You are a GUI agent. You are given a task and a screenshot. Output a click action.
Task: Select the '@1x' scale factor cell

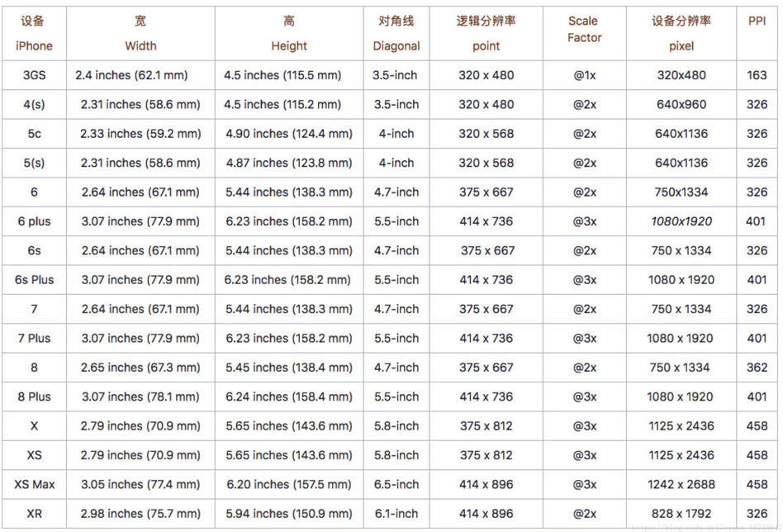point(584,75)
